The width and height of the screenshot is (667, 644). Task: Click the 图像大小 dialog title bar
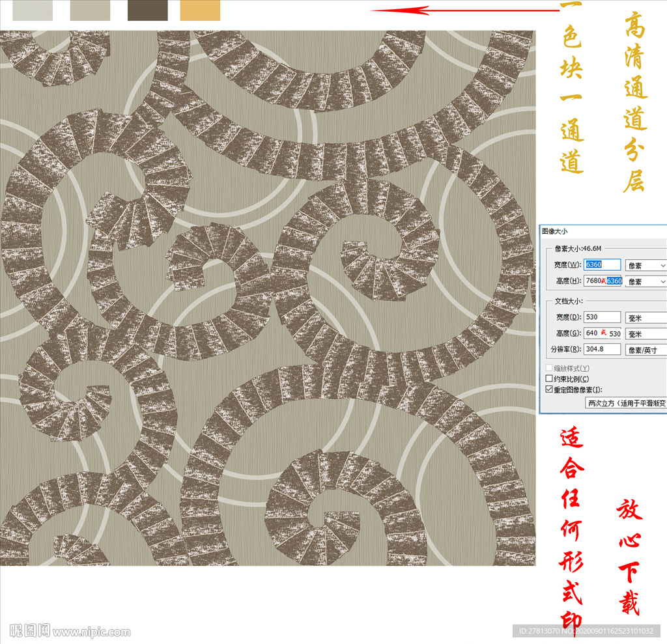[x=603, y=231]
